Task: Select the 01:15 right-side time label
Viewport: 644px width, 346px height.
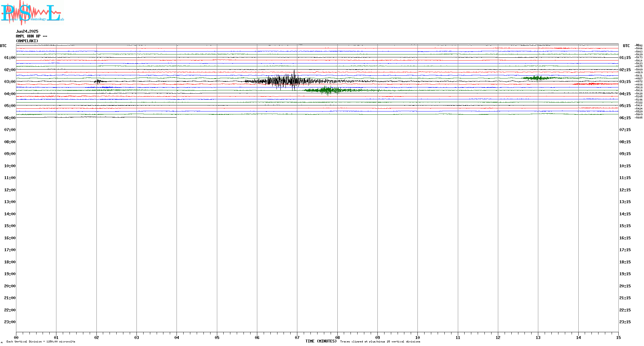Action: pyautogui.click(x=625, y=58)
